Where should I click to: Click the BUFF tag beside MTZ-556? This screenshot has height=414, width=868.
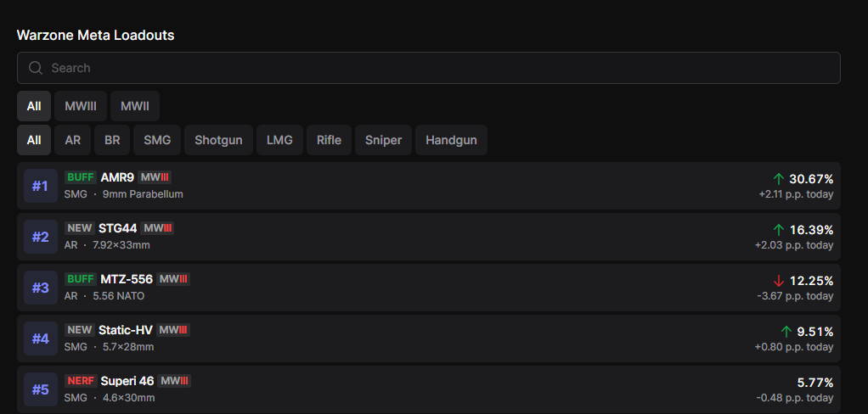click(81, 279)
